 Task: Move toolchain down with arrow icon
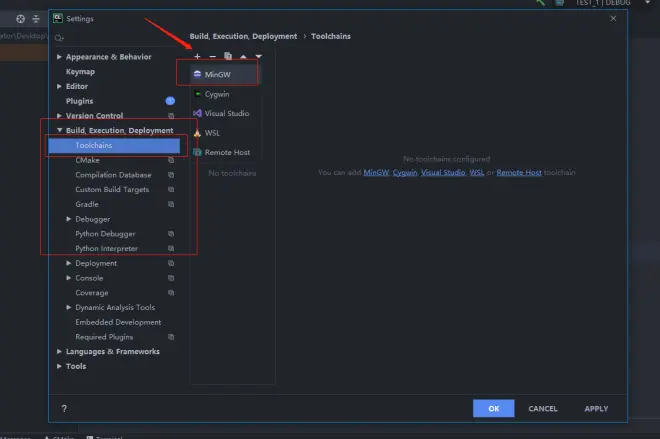(258, 56)
